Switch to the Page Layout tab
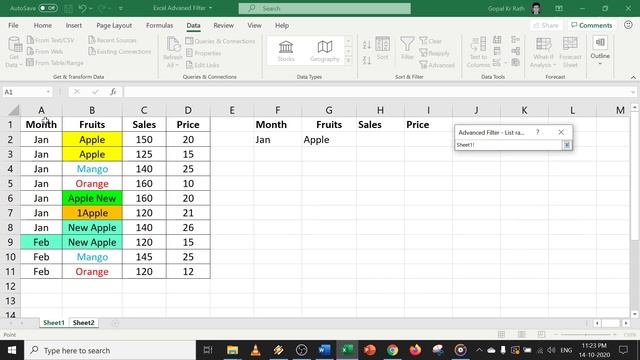Screen dimensions: 640x360 (114, 25)
